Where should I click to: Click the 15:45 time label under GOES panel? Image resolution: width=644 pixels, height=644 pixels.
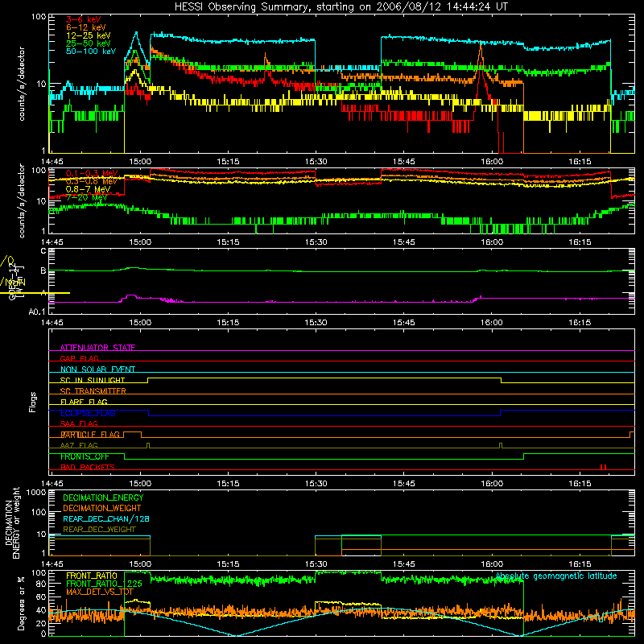coord(404,323)
